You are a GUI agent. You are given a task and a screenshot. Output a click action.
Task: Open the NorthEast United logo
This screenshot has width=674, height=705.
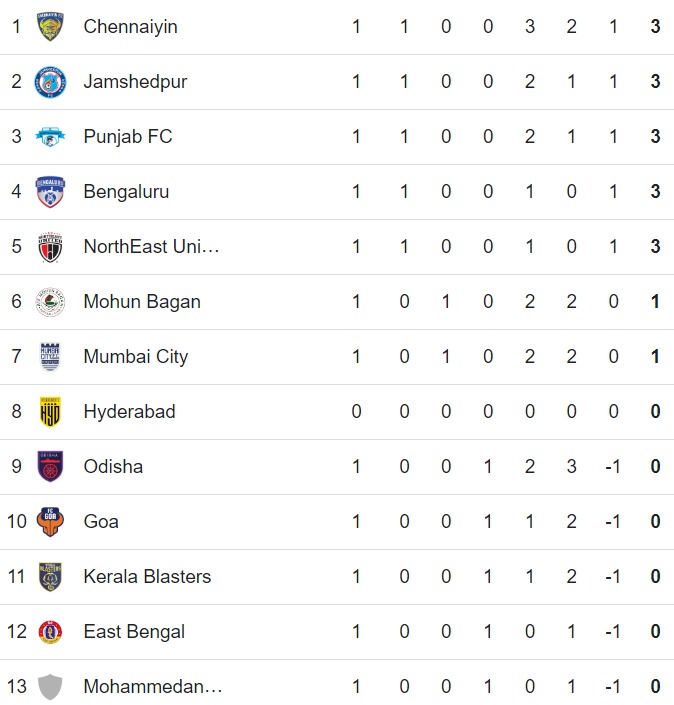click(50, 247)
